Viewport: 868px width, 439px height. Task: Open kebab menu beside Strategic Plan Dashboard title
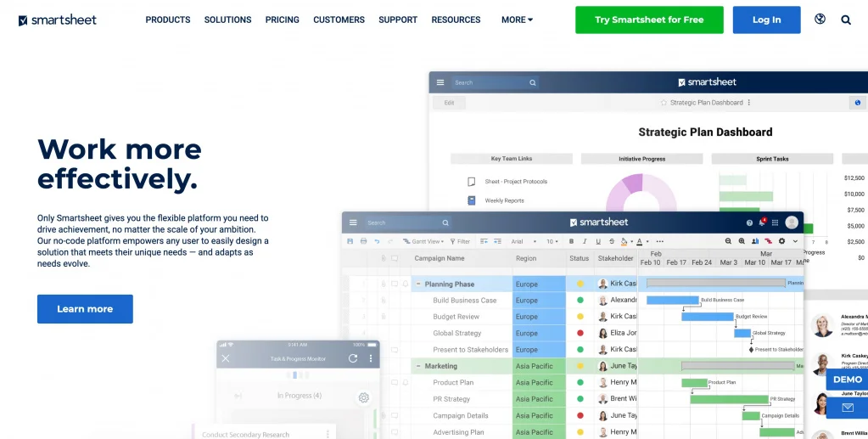749,103
